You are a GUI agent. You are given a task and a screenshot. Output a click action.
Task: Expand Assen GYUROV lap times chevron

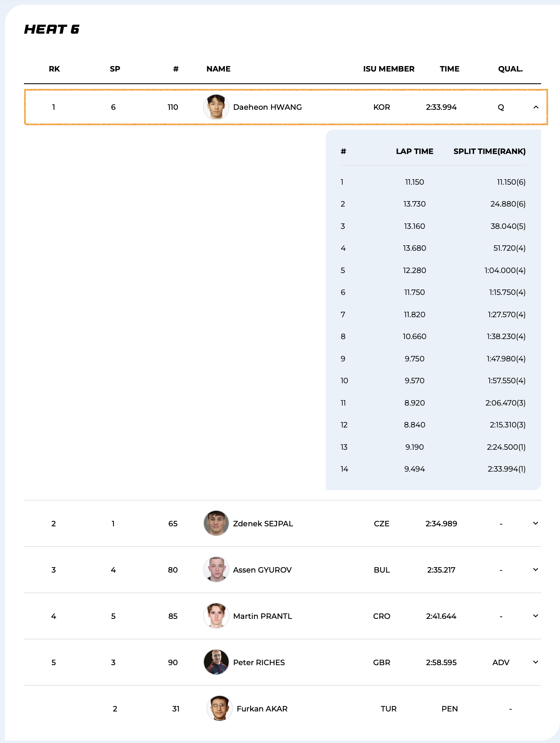coord(536,570)
